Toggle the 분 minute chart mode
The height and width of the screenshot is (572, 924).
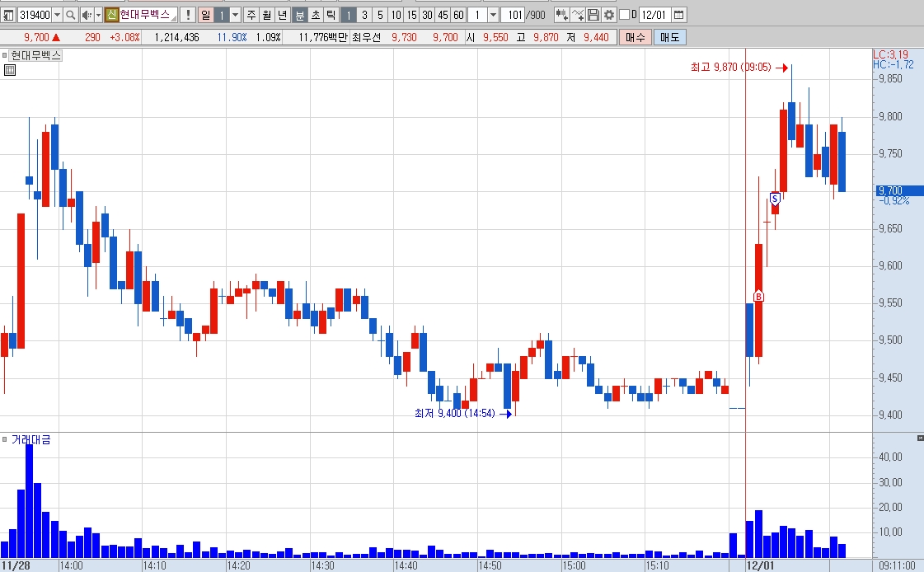(300, 15)
